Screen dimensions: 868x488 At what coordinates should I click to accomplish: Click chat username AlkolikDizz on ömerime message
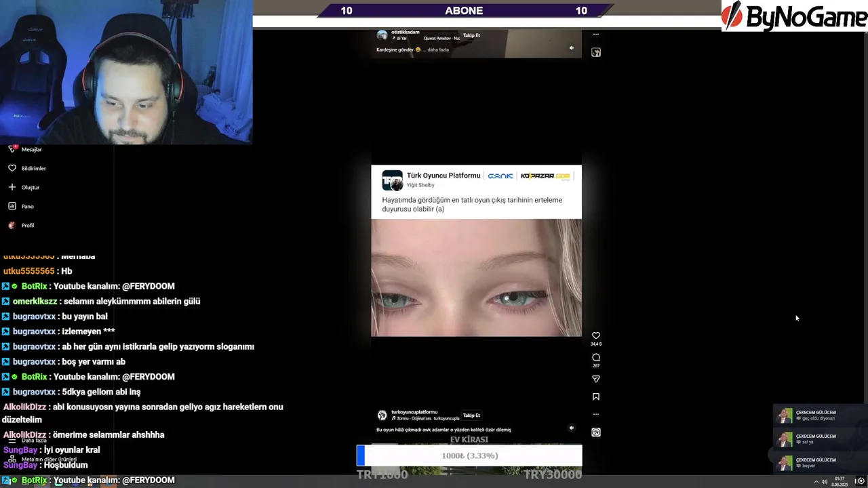pos(24,434)
